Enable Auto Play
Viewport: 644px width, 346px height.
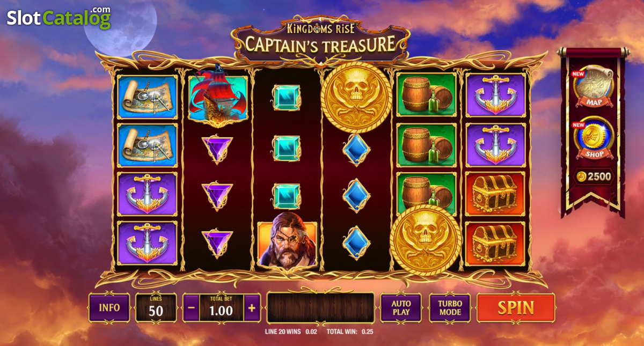401,308
